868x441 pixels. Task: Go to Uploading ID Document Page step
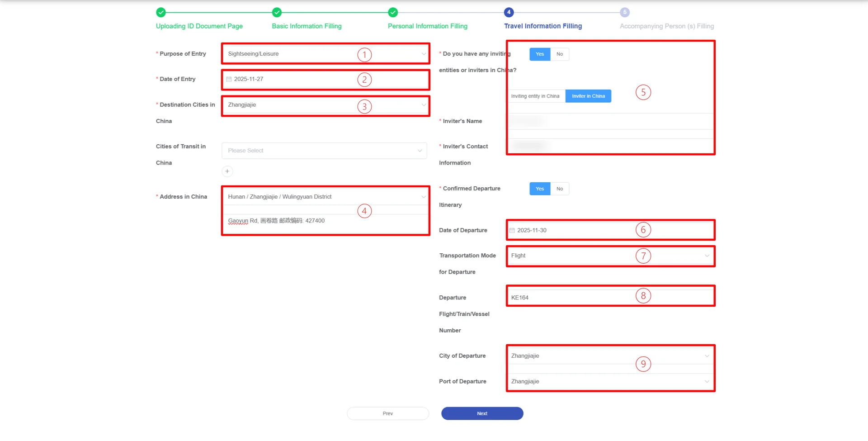tap(199, 26)
